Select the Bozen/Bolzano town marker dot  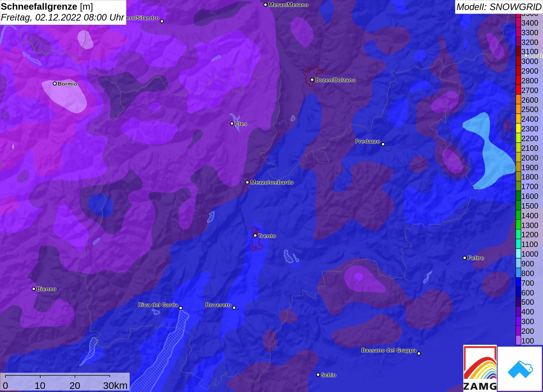[312, 80]
